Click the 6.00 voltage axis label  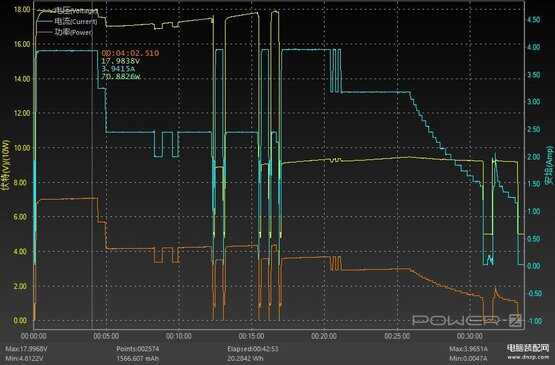click(20, 217)
